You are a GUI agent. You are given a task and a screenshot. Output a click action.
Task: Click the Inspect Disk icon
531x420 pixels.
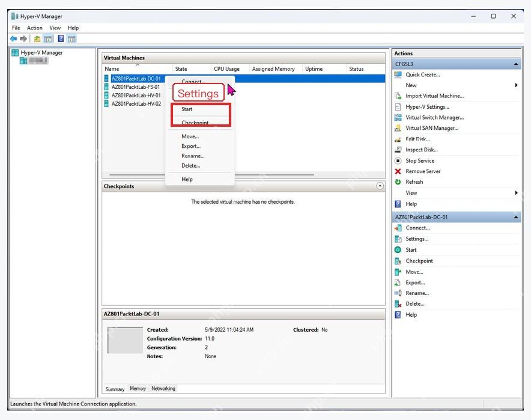point(398,150)
